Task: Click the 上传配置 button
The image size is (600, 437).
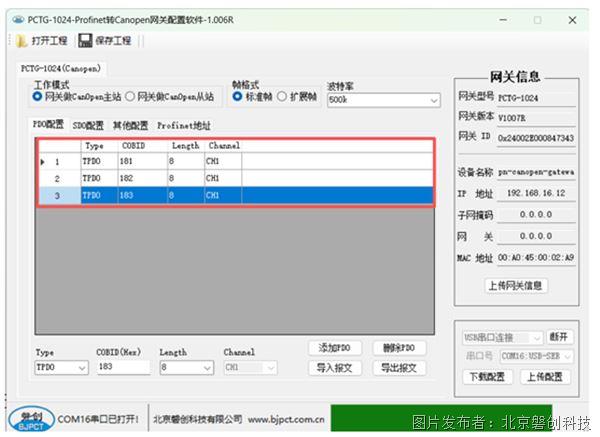Action: pyautogui.click(x=545, y=377)
